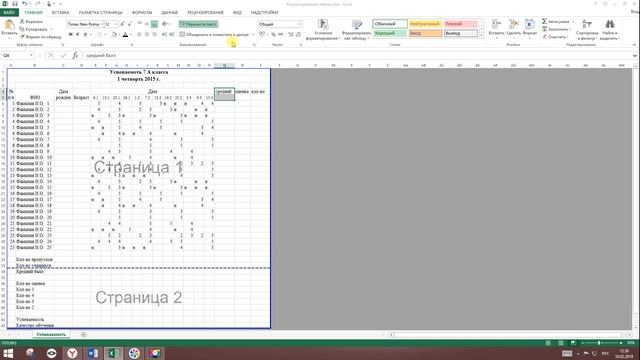Increase decimal places
The width and height of the screenshot is (640, 360).
click(291, 34)
